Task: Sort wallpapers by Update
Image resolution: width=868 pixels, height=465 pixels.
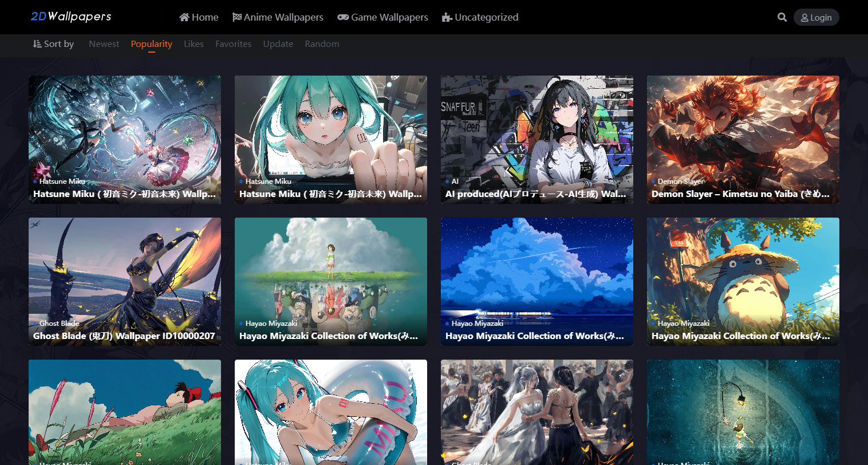Action: [278, 44]
